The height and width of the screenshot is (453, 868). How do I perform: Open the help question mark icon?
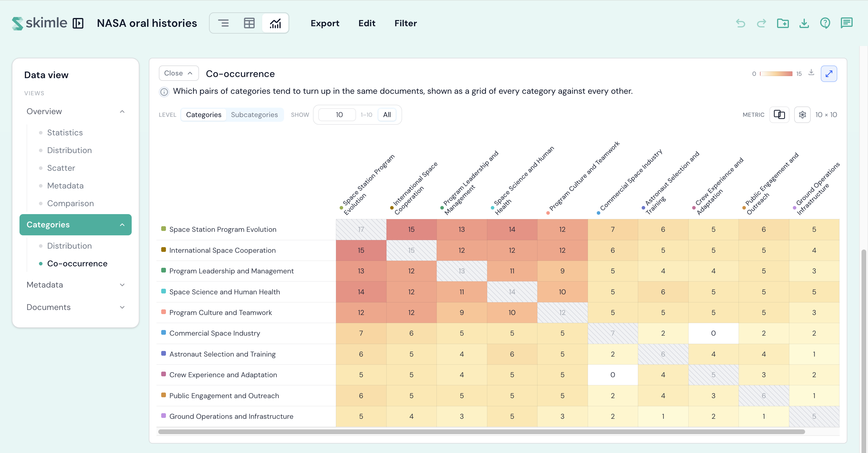point(825,23)
